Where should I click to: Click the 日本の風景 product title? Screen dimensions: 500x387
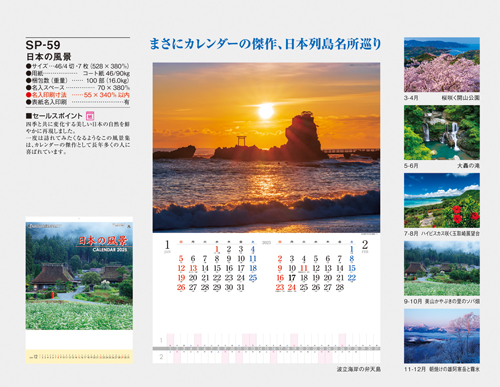point(49,57)
